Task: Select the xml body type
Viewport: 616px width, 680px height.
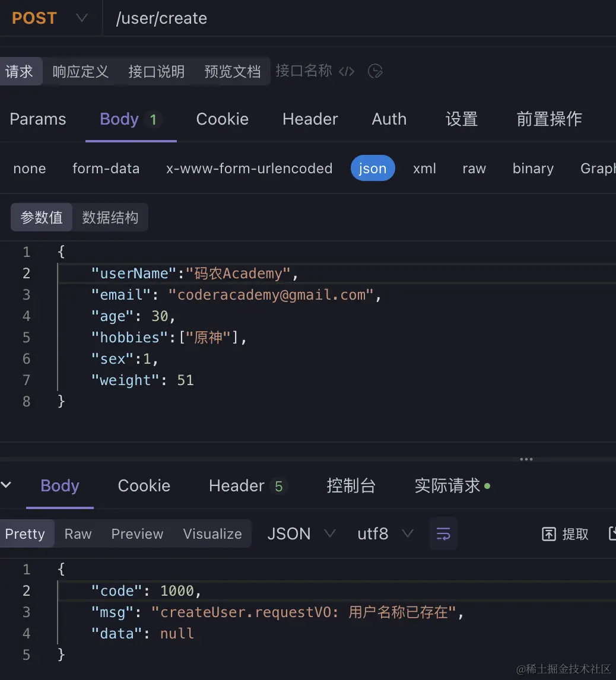Action: (x=424, y=169)
